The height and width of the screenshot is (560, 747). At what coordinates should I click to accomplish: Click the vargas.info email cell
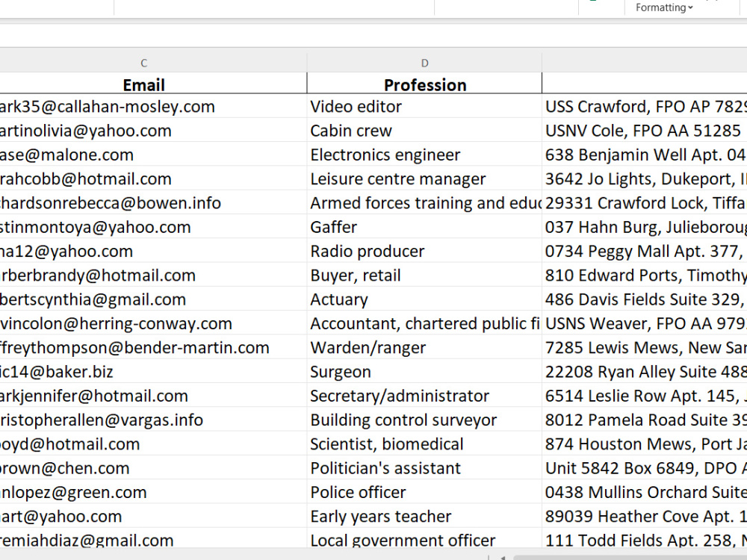pos(153,420)
